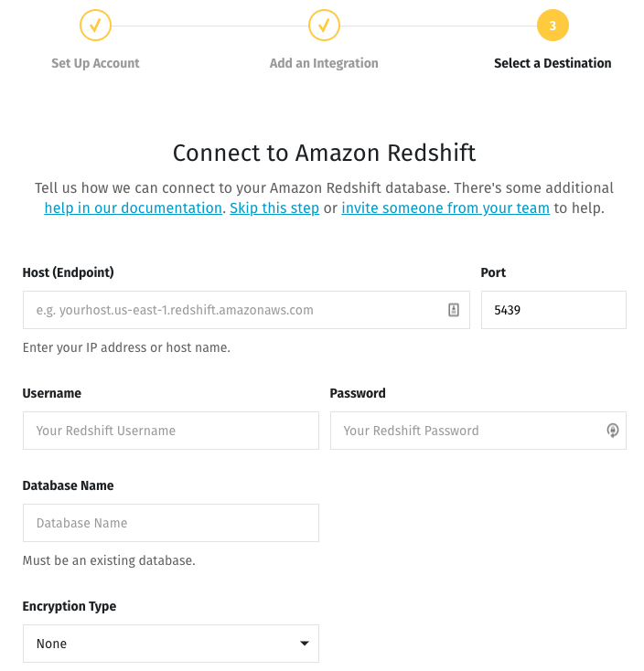The height and width of the screenshot is (671, 644).
Task: Click the Database Name text field
Action: (x=170, y=523)
